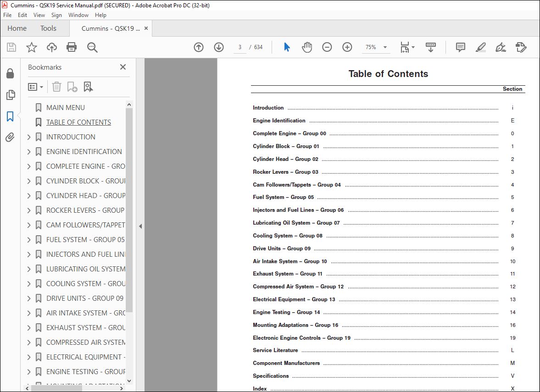Expand the ENGINE IDENTIFICATION bookmark

pyautogui.click(x=29, y=152)
